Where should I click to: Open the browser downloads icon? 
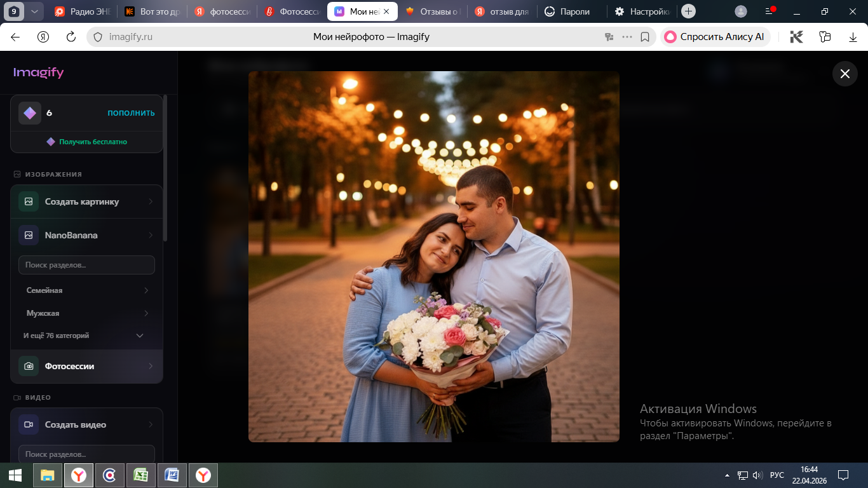[853, 37]
